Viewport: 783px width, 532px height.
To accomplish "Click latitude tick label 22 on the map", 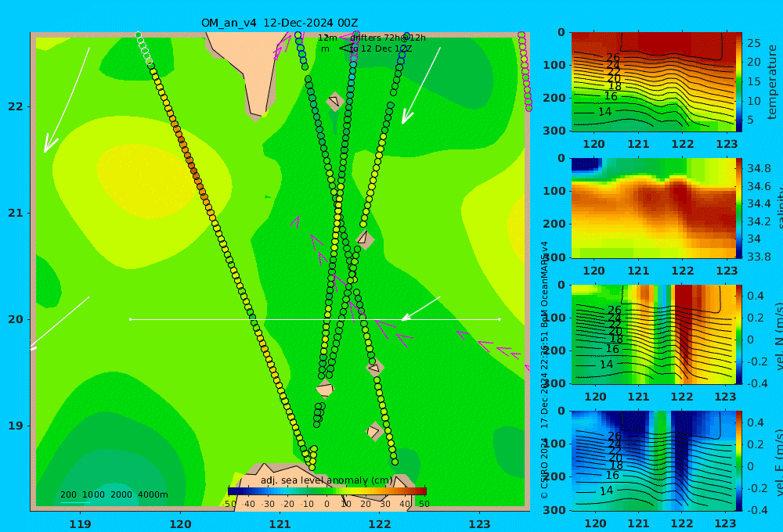I will pos(16,106).
